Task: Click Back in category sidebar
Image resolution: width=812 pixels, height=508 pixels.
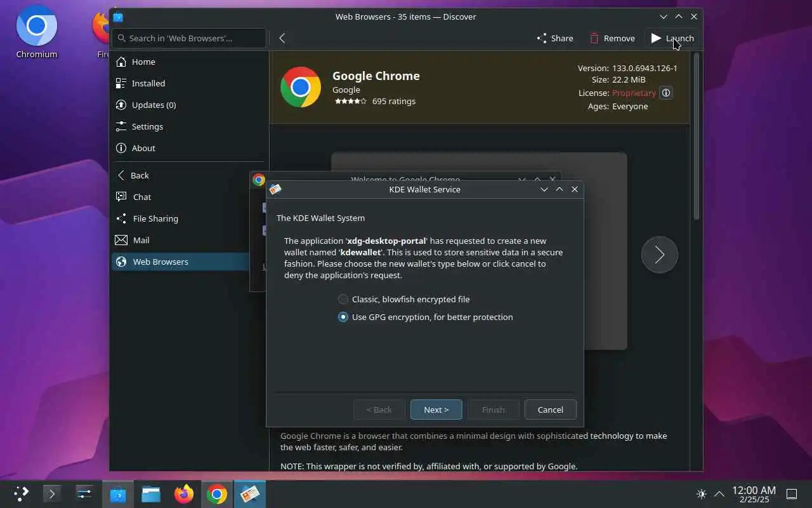Action: tap(189, 175)
